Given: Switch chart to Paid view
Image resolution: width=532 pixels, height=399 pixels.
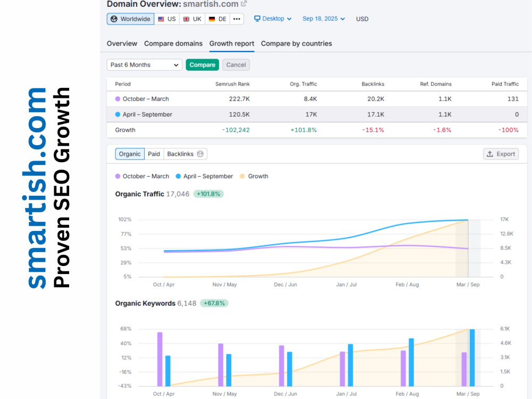Looking at the screenshot, I should click(154, 154).
